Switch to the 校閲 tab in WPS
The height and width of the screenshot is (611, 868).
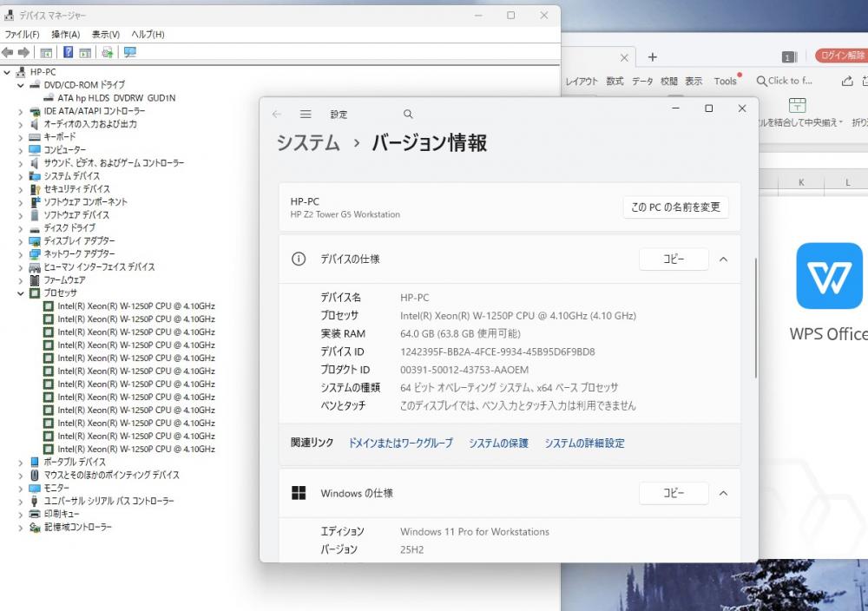669,81
